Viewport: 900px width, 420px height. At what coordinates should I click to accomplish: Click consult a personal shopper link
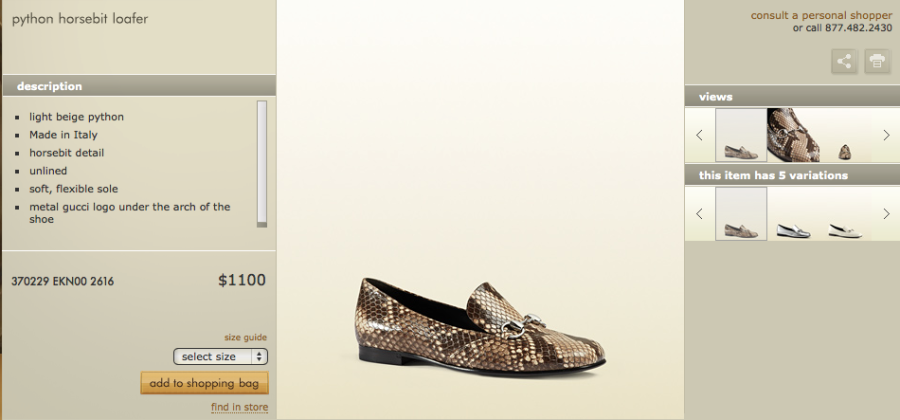821,15
